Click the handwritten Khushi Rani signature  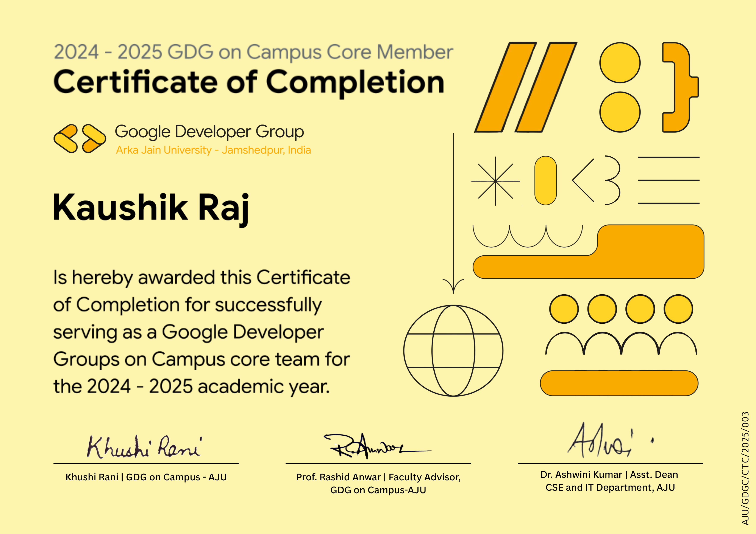point(145,447)
